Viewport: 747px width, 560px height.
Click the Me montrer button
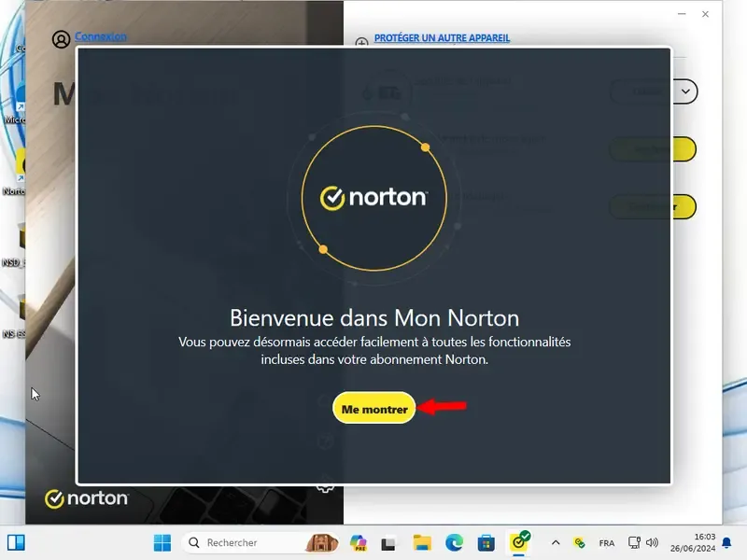[374, 408]
